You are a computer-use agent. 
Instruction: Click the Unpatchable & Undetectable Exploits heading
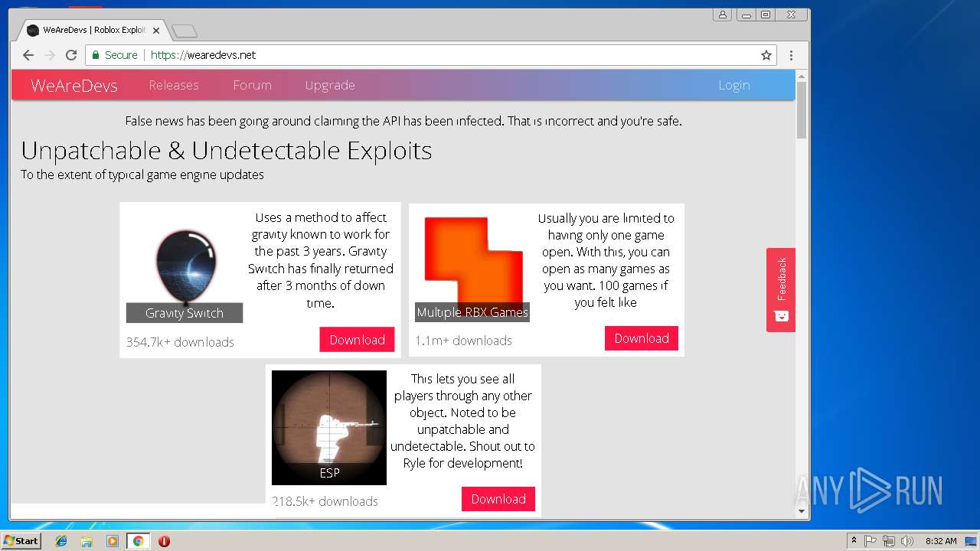(x=227, y=151)
